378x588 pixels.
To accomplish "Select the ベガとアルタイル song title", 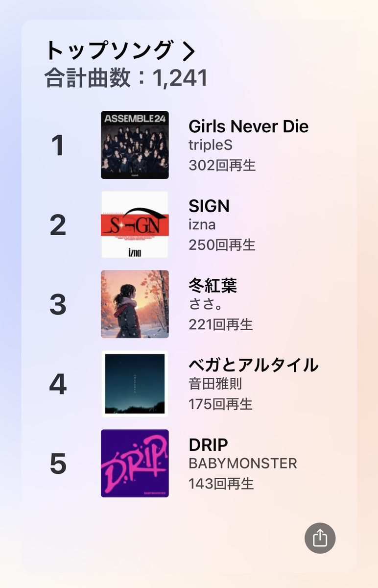I will coord(253,365).
